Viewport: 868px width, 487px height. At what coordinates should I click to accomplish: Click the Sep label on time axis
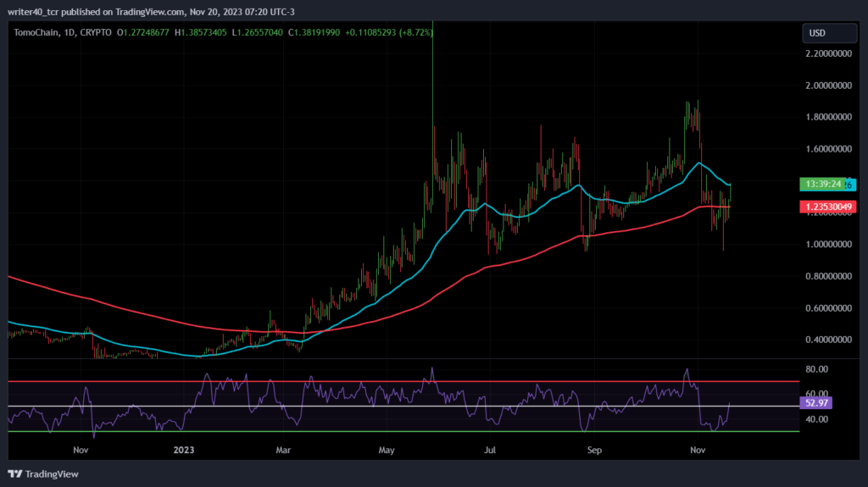click(x=594, y=450)
